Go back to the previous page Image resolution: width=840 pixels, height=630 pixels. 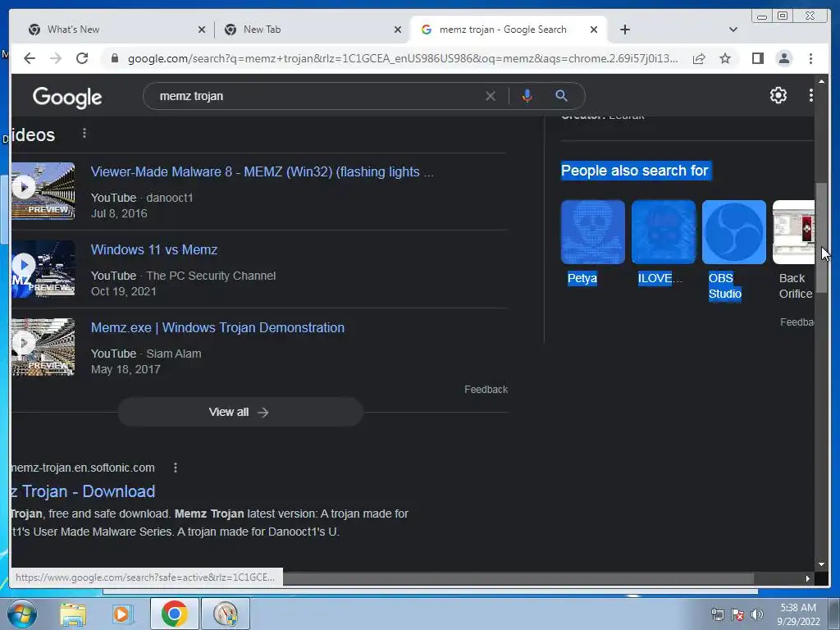click(30, 58)
